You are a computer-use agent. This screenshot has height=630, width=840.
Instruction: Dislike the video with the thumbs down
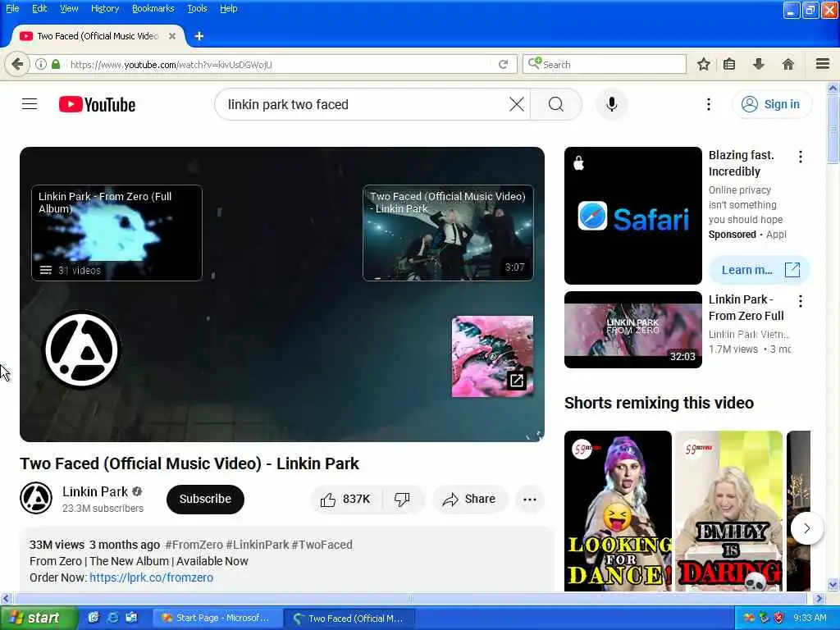[x=402, y=499]
